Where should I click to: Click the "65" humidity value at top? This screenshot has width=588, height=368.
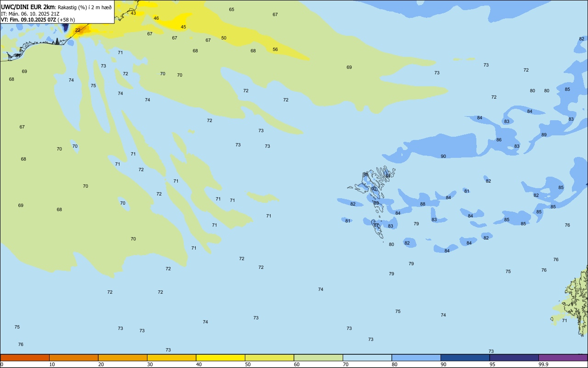coord(232,10)
